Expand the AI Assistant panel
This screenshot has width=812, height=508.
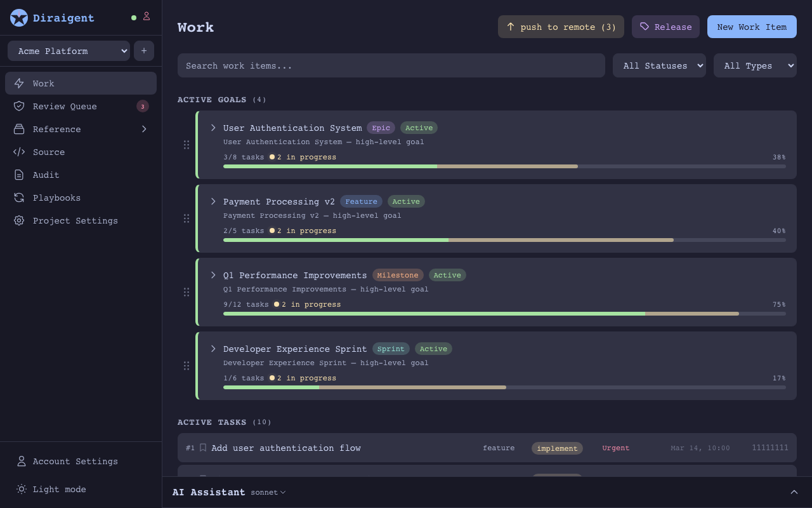click(794, 492)
